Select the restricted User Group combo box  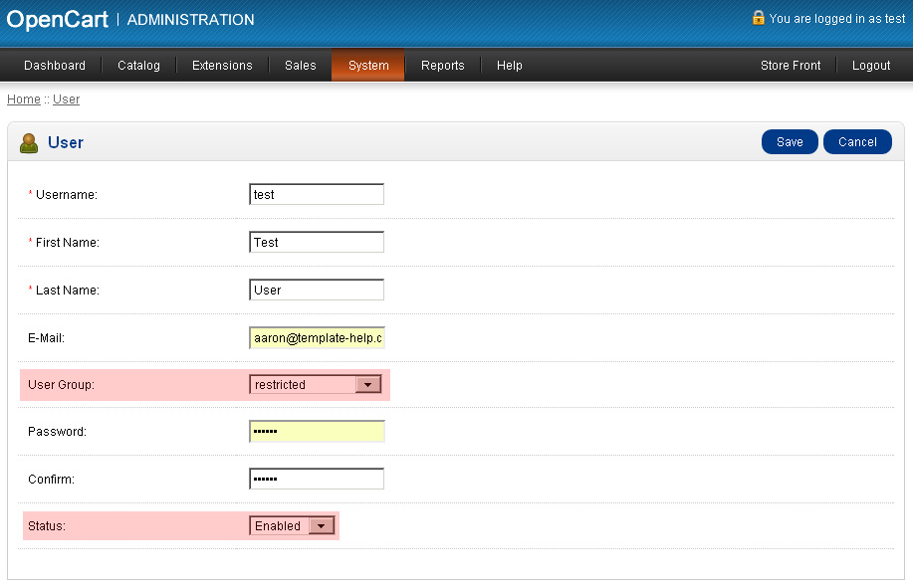click(x=316, y=384)
